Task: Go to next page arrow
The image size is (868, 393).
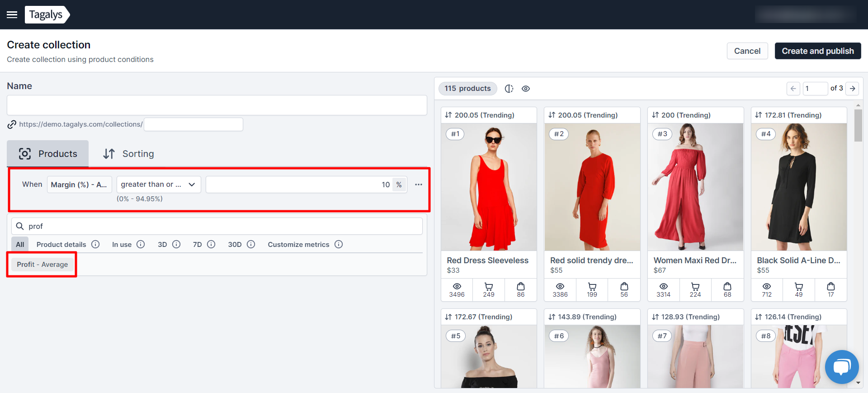Action: (852, 89)
